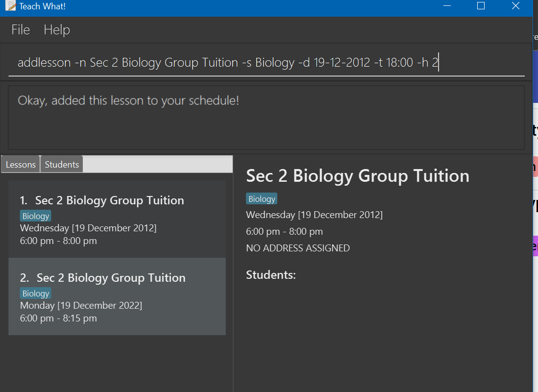
Task: Switch to the Lessons tab
Action: click(x=21, y=165)
